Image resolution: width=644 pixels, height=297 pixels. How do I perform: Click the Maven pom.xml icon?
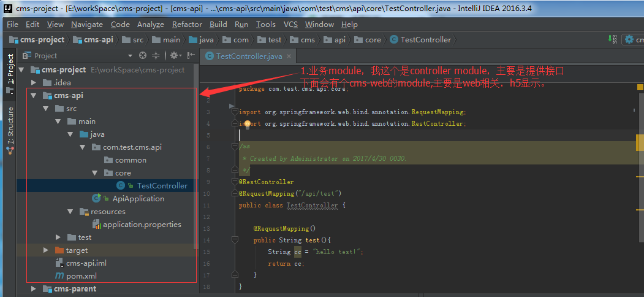pyautogui.click(x=59, y=276)
